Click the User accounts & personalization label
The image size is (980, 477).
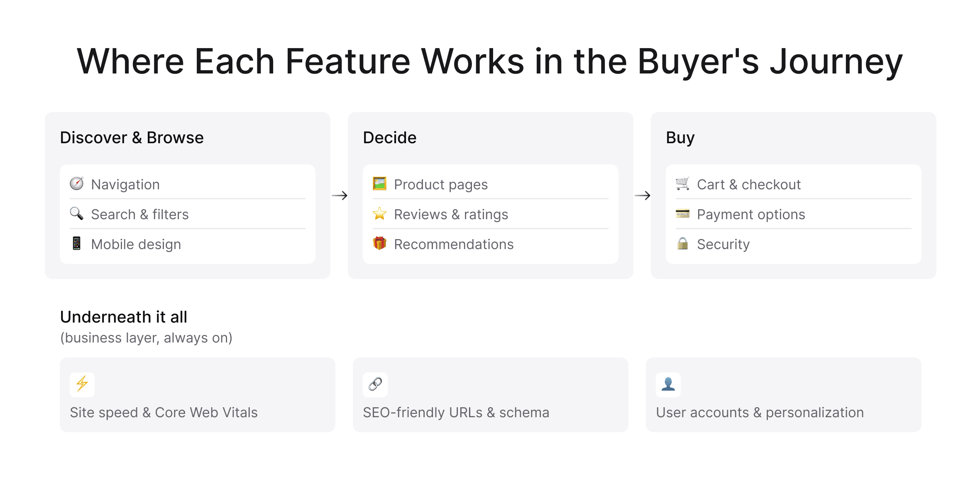click(x=760, y=412)
